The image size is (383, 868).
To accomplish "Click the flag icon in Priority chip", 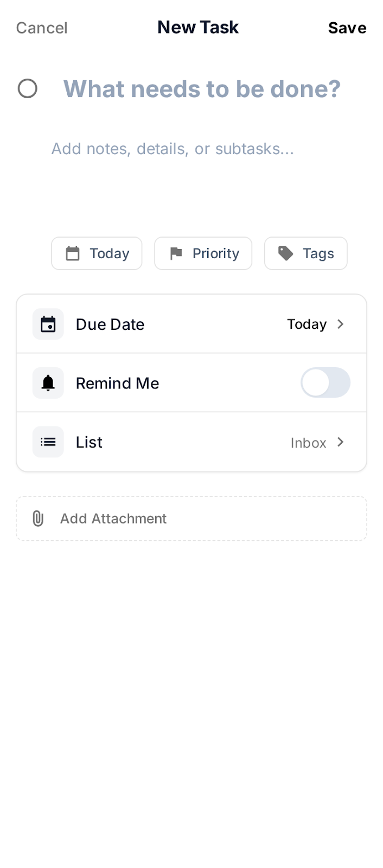I will click(176, 253).
